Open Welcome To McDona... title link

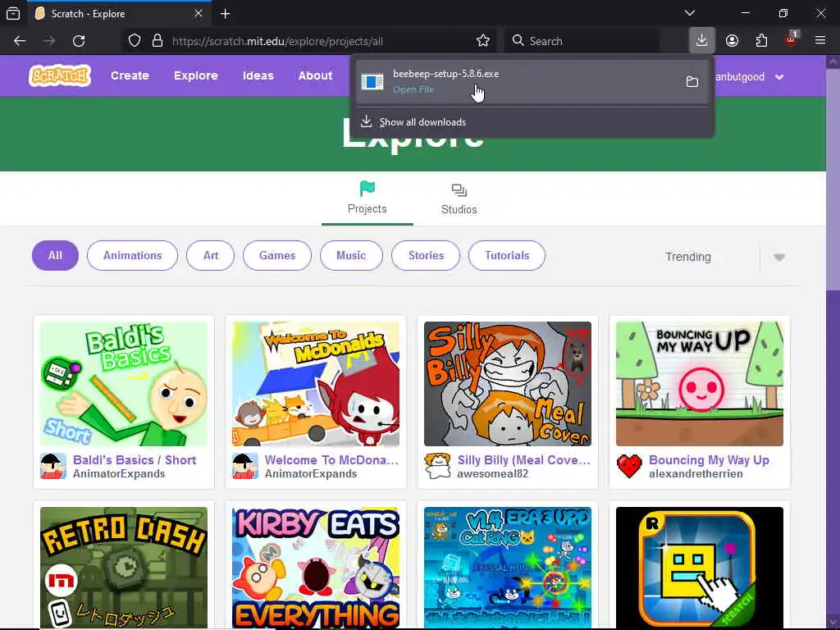(x=331, y=460)
